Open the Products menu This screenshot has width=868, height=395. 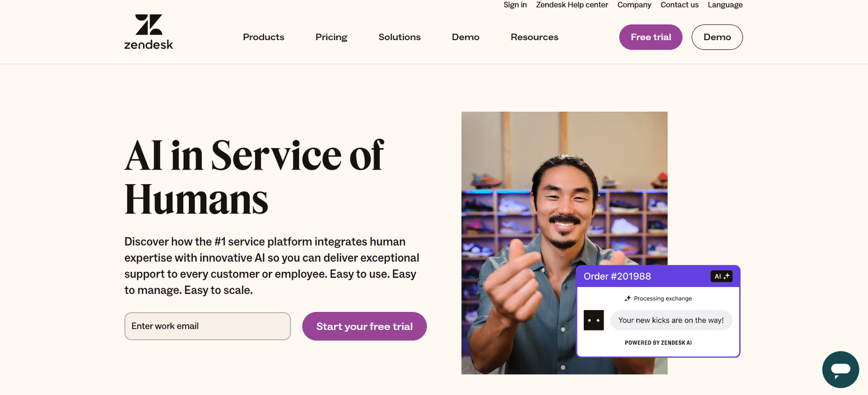(263, 37)
